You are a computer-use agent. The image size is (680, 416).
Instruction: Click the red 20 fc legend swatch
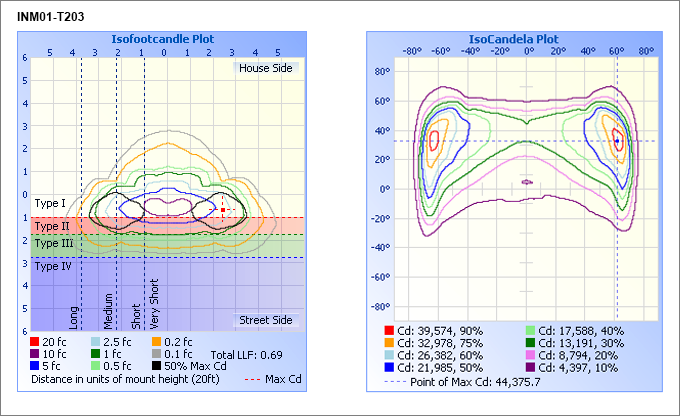37,342
